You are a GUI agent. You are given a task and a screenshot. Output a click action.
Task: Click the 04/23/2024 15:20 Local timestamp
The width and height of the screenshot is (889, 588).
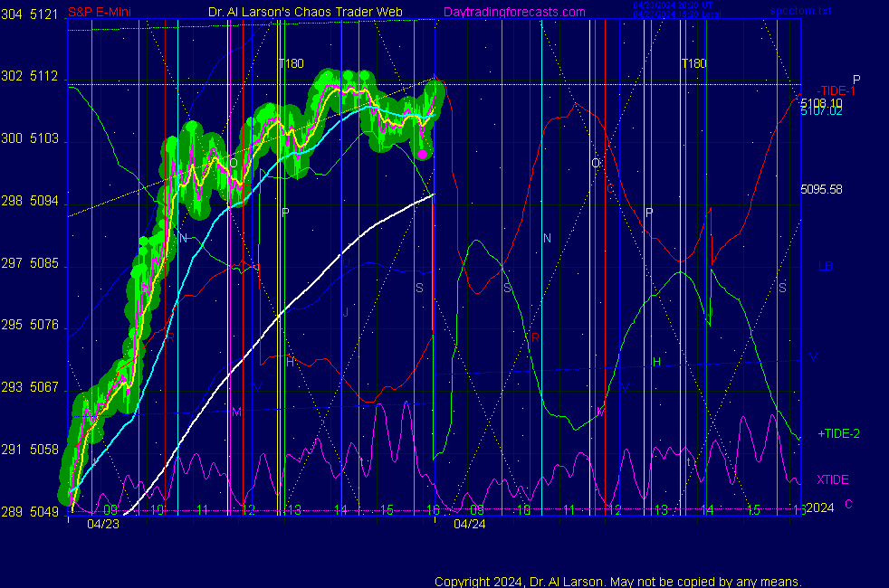pos(677,14)
